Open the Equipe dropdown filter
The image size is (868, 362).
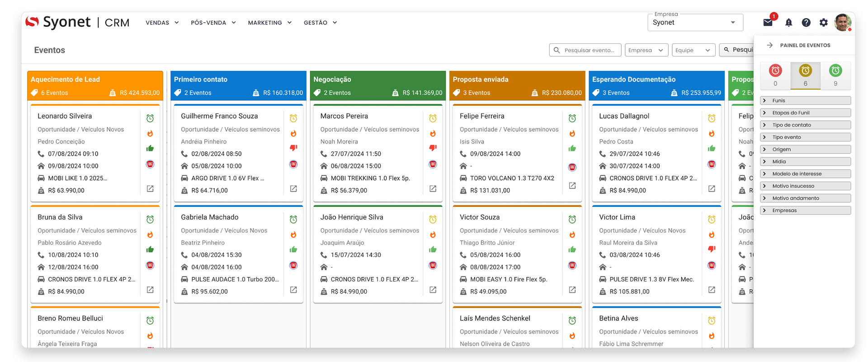(x=693, y=50)
